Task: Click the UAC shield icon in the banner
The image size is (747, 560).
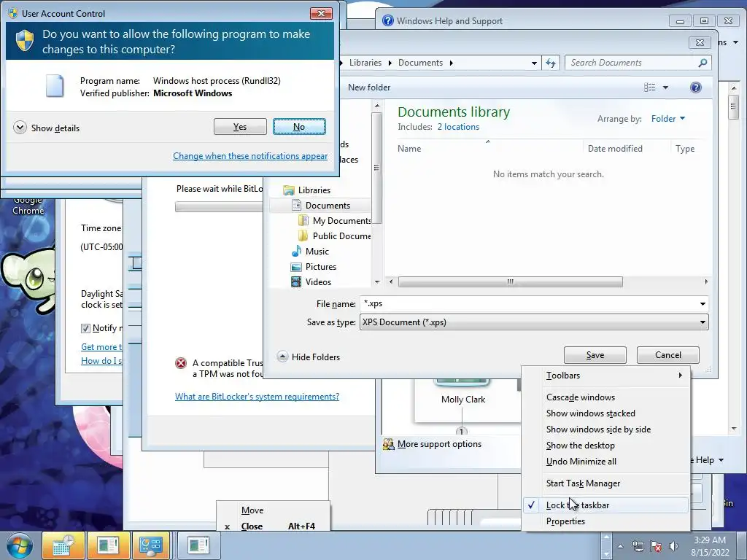Action: point(24,41)
